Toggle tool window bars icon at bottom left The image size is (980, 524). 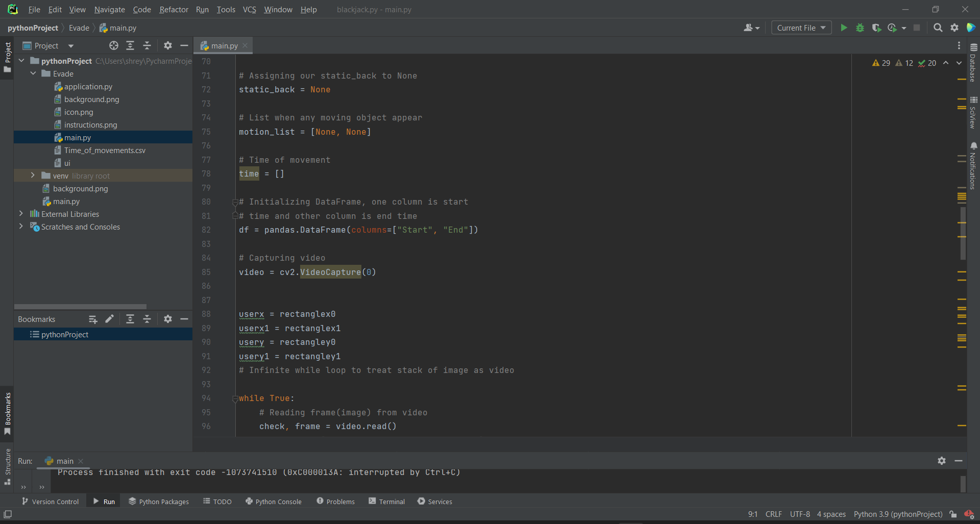(x=8, y=514)
